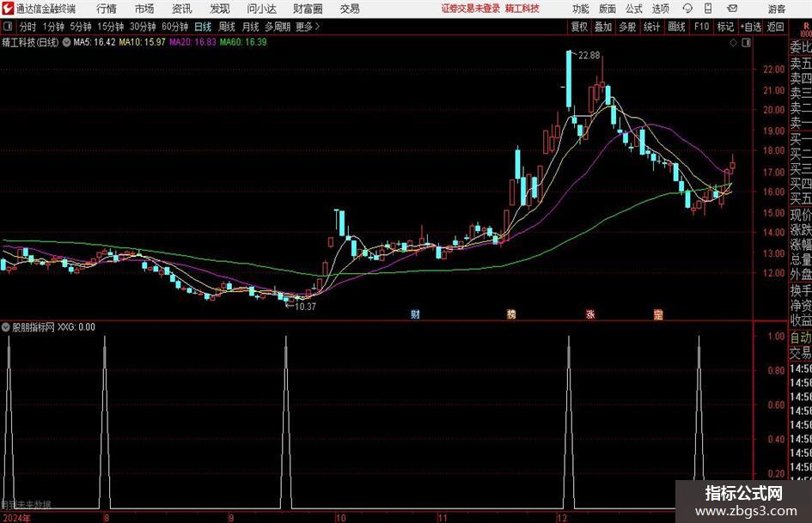
Task: Click the 涨 event marker on timeline
Action: 590,313
